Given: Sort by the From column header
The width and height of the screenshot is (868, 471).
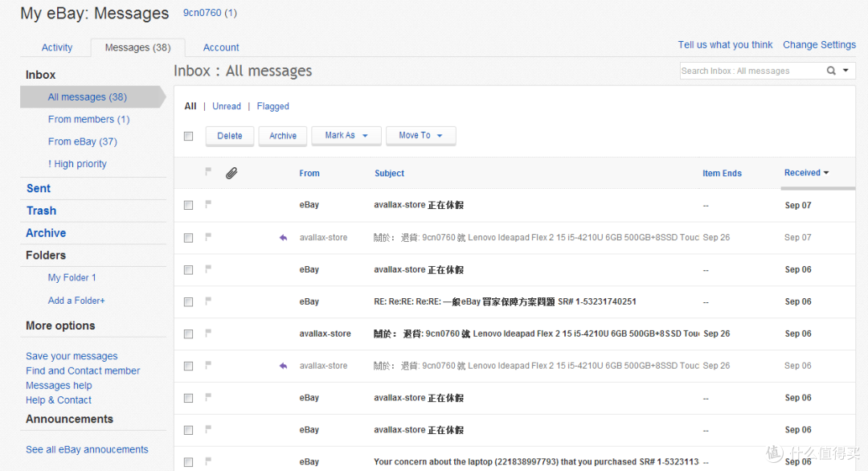Looking at the screenshot, I should pos(309,174).
